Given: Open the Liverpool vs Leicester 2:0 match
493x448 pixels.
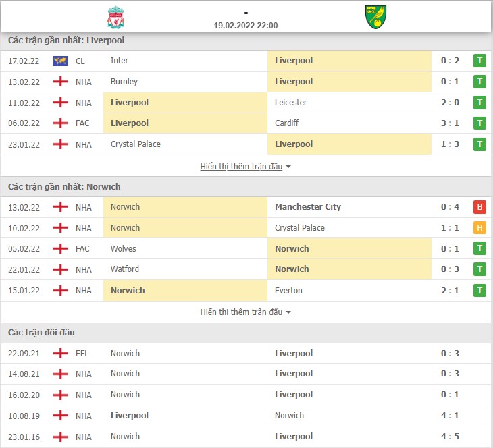Looking at the screenshot, I should 246,103.
